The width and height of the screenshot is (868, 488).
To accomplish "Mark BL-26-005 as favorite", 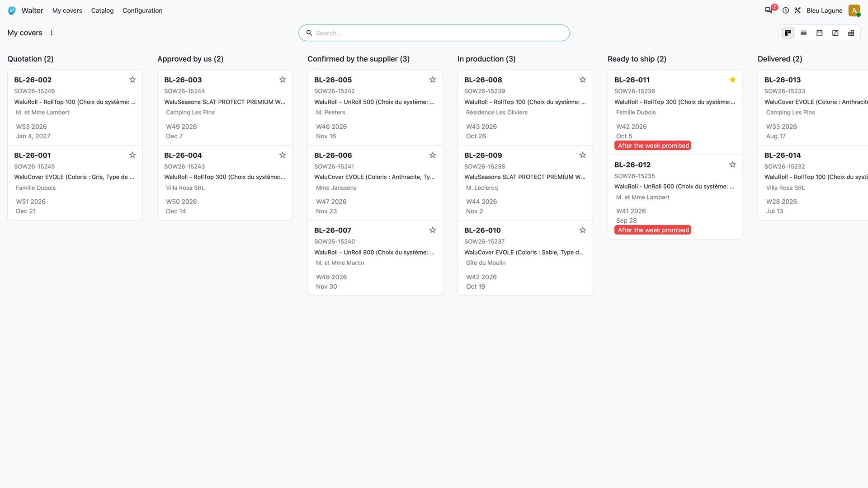I will [x=433, y=80].
